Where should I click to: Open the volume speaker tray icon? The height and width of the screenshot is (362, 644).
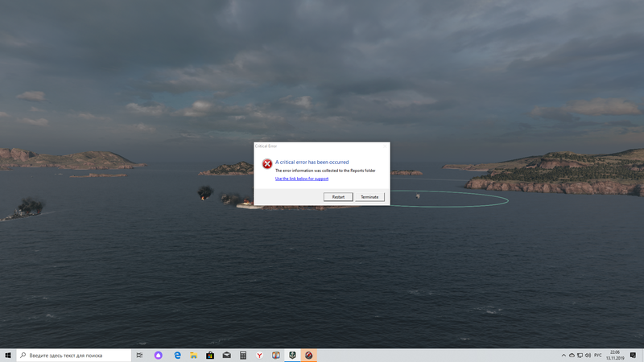(x=588, y=356)
